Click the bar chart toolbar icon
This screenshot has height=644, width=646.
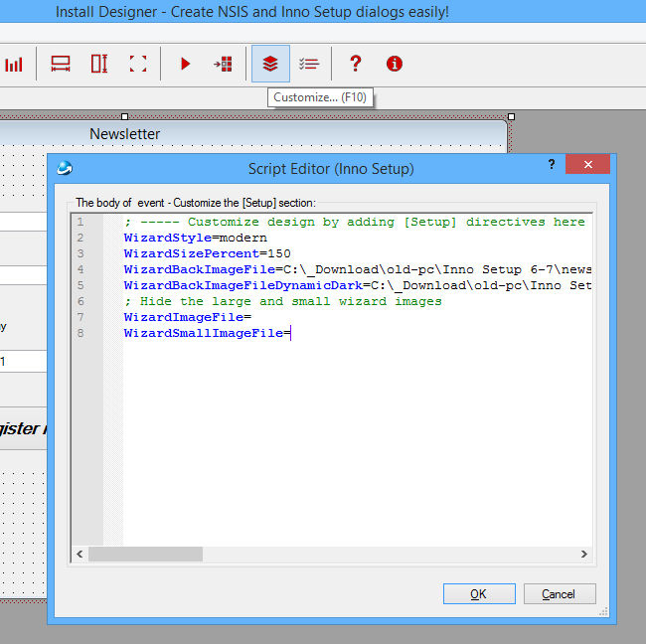[14, 65]
